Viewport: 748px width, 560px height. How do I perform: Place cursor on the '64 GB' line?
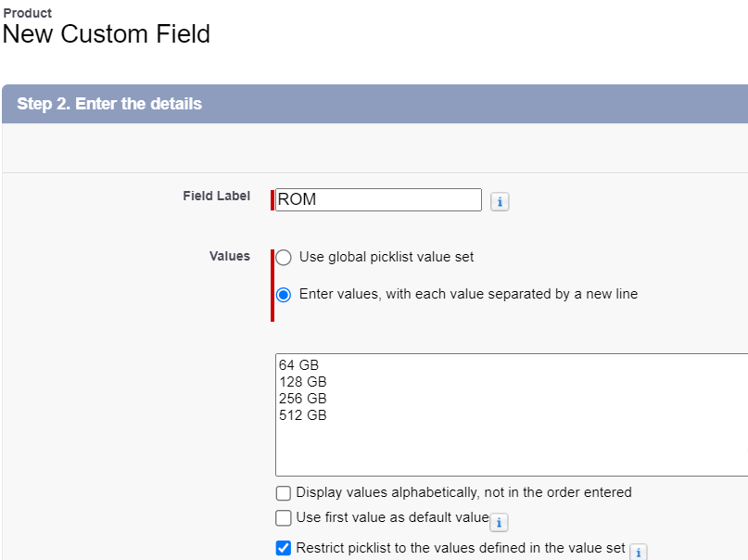(x=298, y=365)
